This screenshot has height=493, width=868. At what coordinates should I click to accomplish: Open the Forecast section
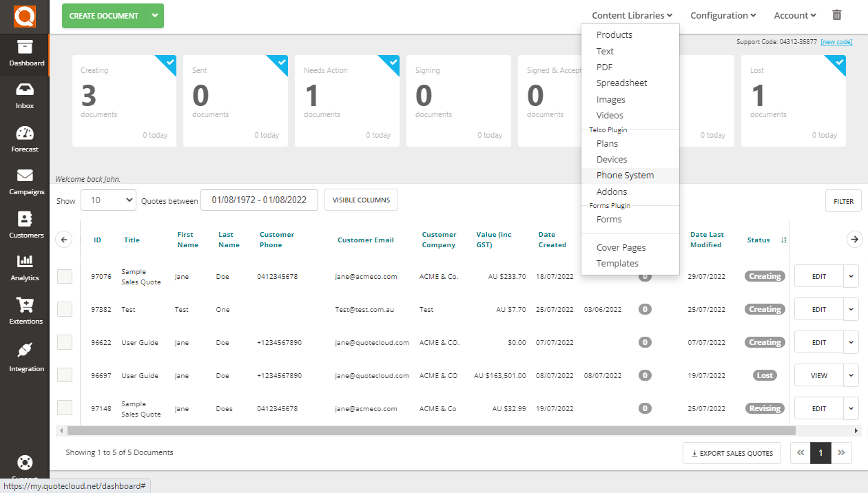(25, 138)
